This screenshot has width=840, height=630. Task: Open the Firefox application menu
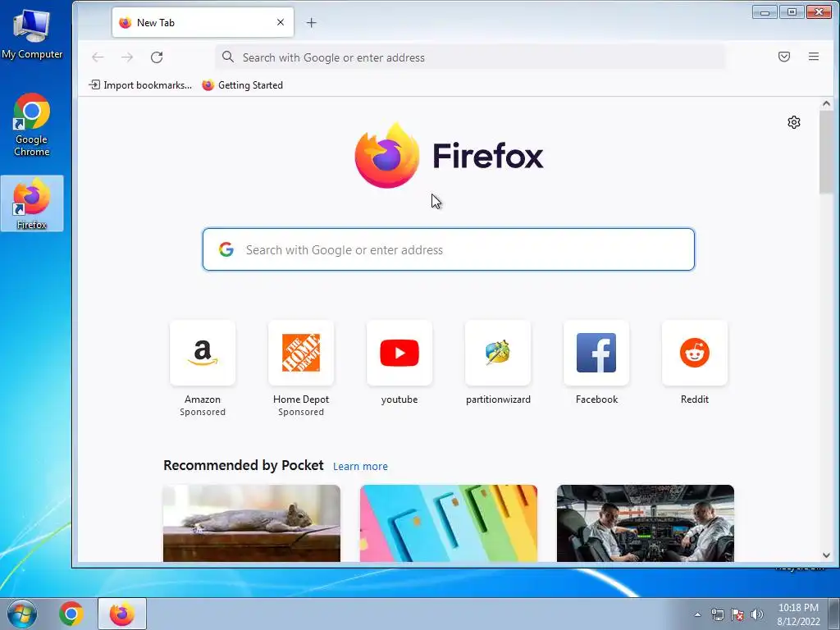coord(813,57)
